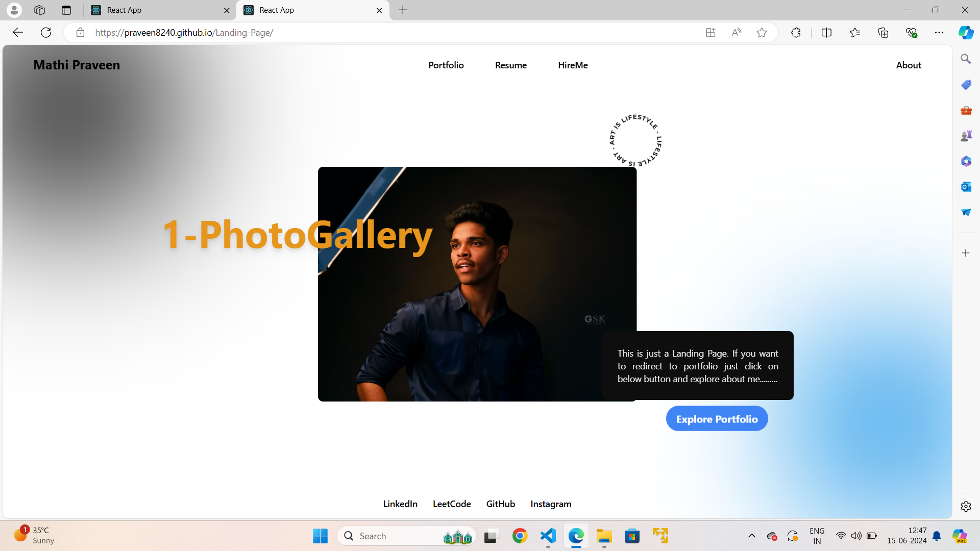Open Collections icon in toolbar

(883, 33)
